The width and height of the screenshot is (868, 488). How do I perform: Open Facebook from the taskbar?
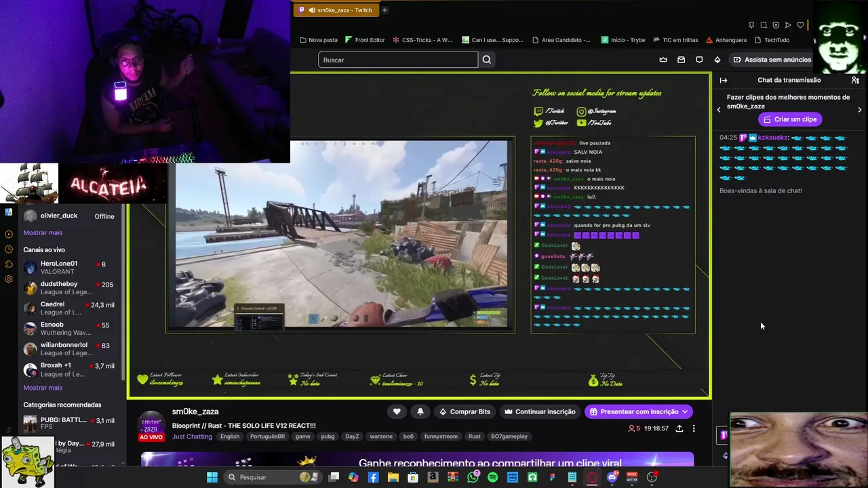coord(373,477)
